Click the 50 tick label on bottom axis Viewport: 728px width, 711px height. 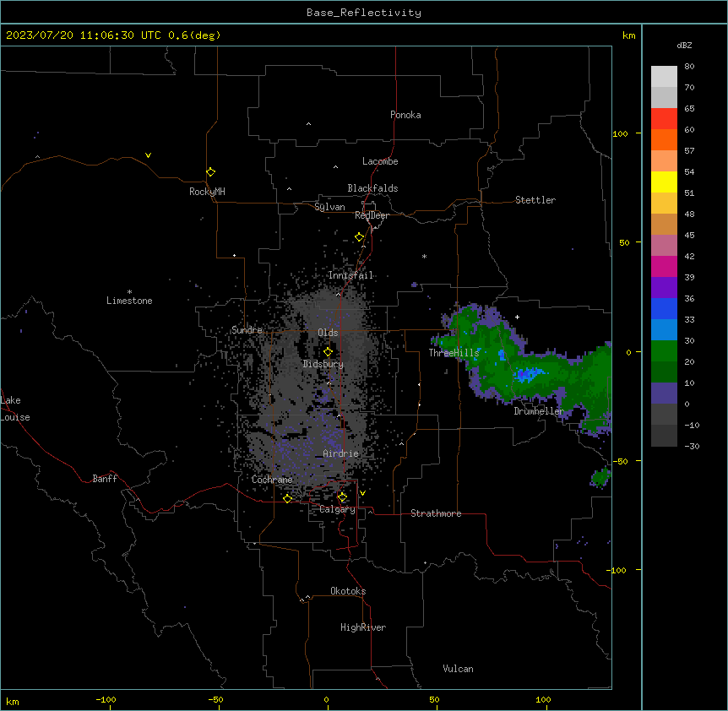tap(434, 699)
